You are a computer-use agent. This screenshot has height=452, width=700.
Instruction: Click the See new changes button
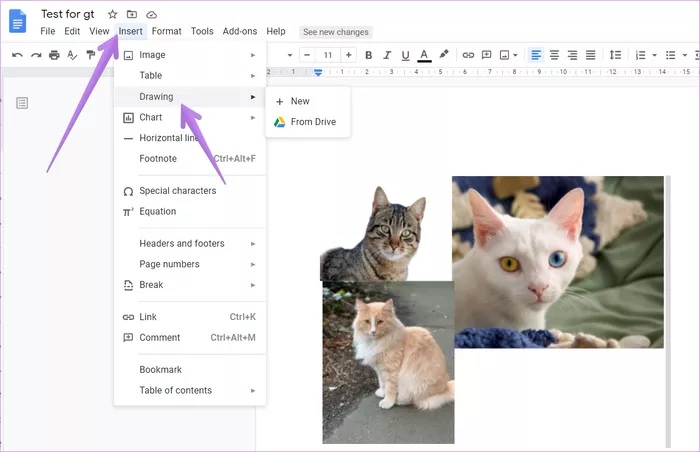pos(336,32)
